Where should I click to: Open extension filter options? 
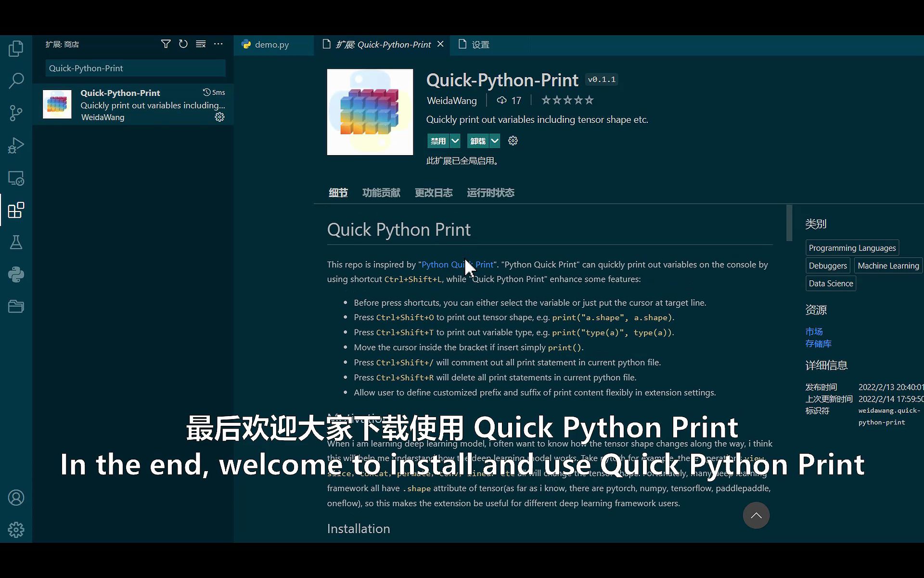point(166,44)
